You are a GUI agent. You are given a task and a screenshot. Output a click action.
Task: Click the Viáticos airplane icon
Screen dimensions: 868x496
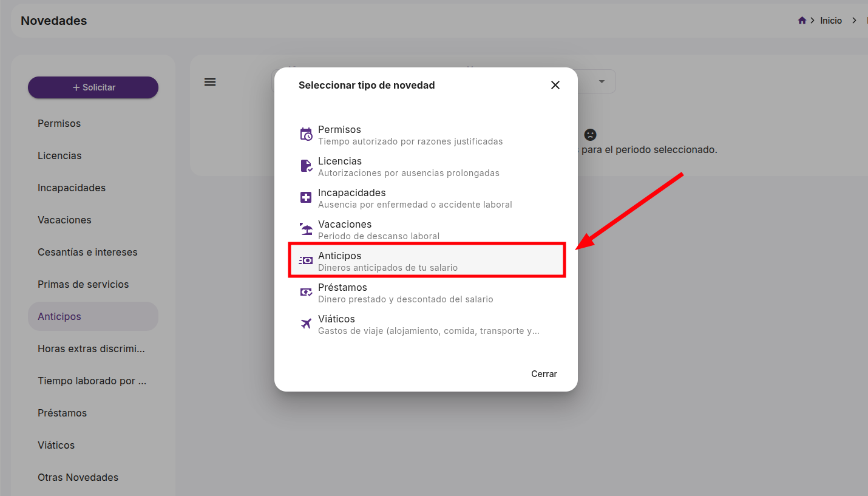[x=307, y=324]
